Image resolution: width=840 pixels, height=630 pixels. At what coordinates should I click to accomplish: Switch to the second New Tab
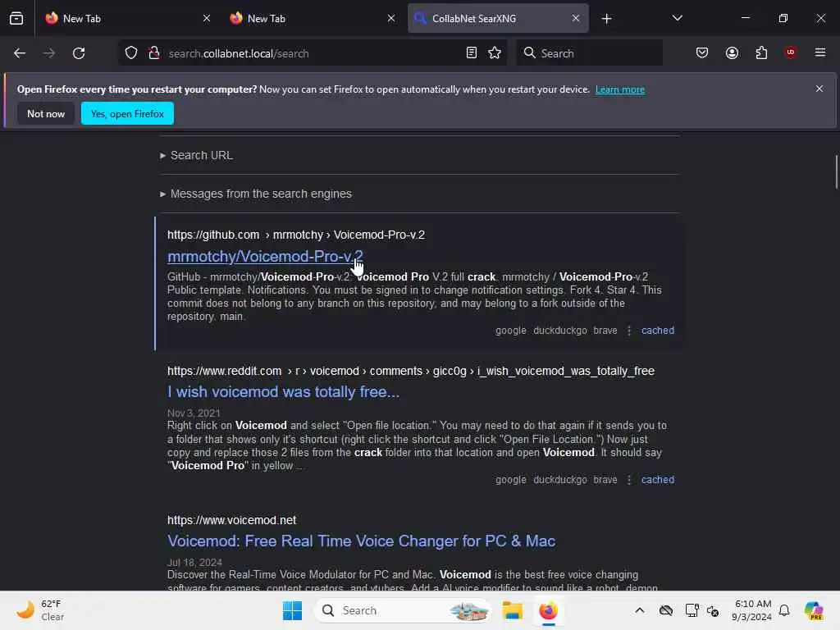[313, 18]
